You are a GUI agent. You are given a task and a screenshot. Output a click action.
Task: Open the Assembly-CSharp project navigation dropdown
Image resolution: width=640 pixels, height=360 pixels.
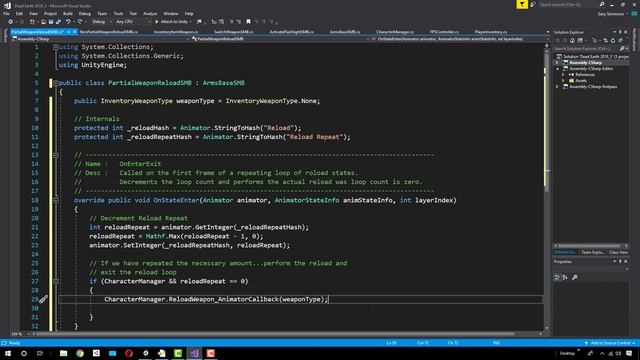tap(101, 39)
